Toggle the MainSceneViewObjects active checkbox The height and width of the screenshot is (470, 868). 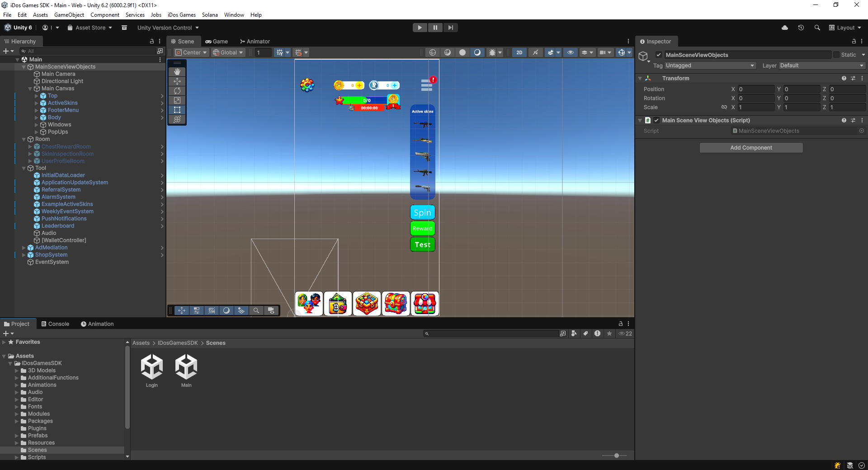coord(659,55)
